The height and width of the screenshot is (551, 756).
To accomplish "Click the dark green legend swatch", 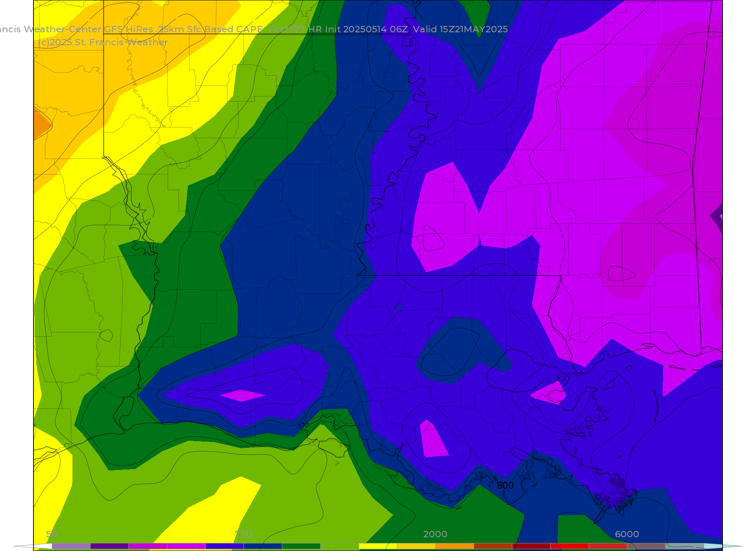I will point(301,546).
